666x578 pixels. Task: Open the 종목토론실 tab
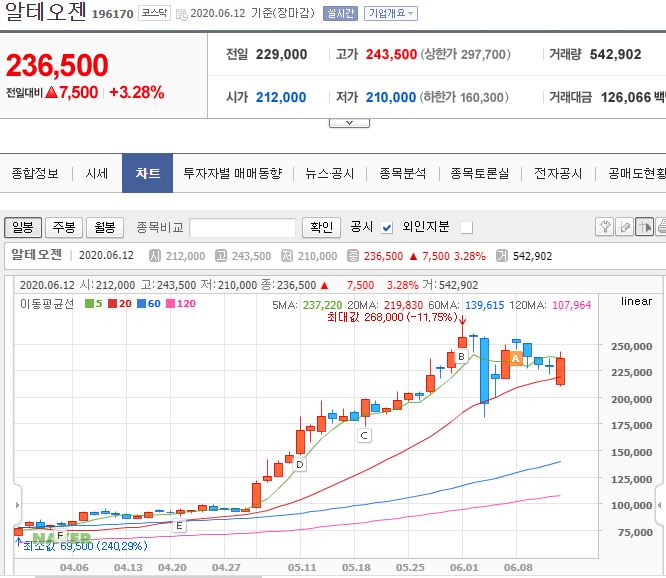480,173
